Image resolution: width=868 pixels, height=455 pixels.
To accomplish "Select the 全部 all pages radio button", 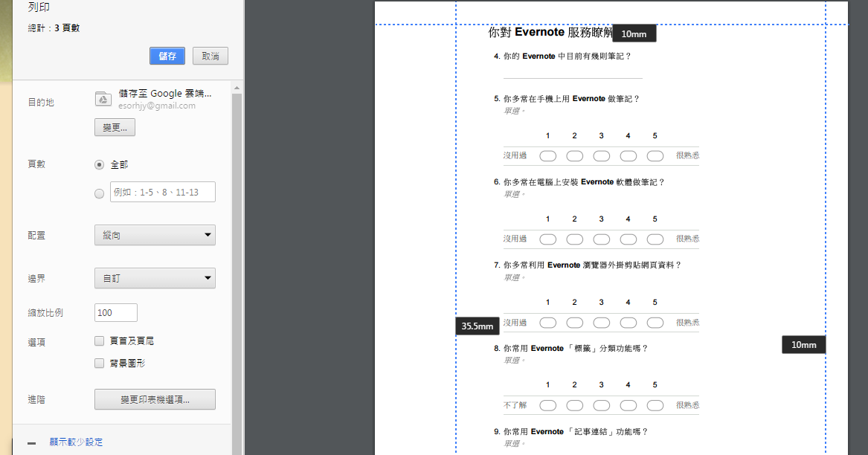I will [x=99, y=164].
